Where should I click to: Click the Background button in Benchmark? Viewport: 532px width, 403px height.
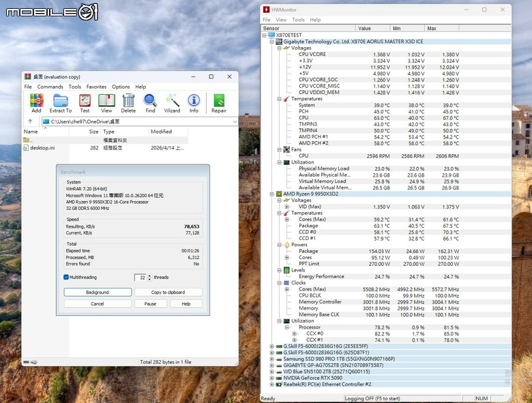[x=98, y=292]
